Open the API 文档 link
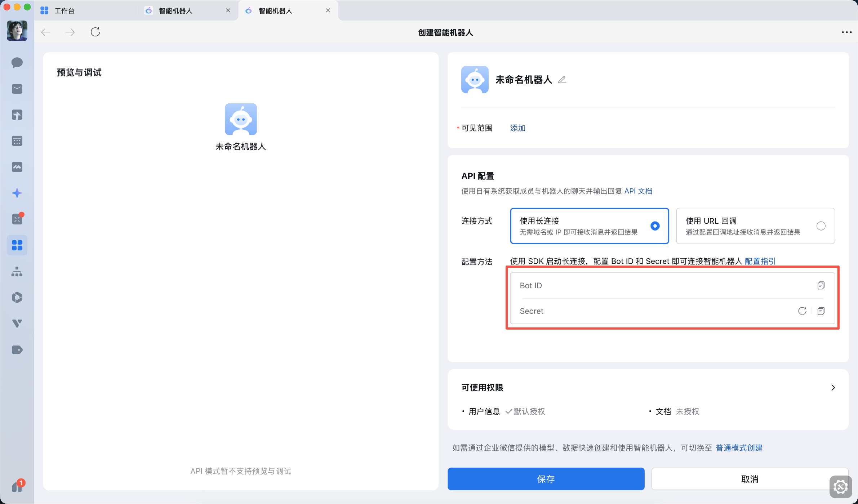The image size is (858, 504). click(638, 191)
